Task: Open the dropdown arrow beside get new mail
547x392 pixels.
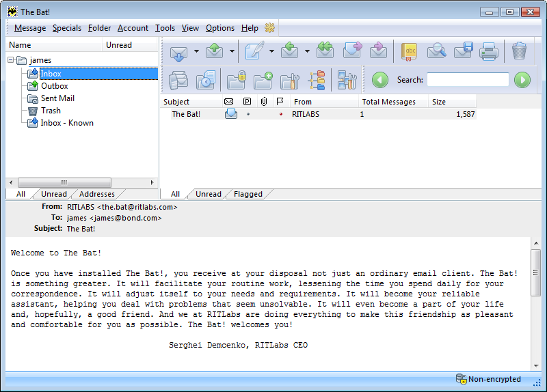Action: click(x=196, y=51)
